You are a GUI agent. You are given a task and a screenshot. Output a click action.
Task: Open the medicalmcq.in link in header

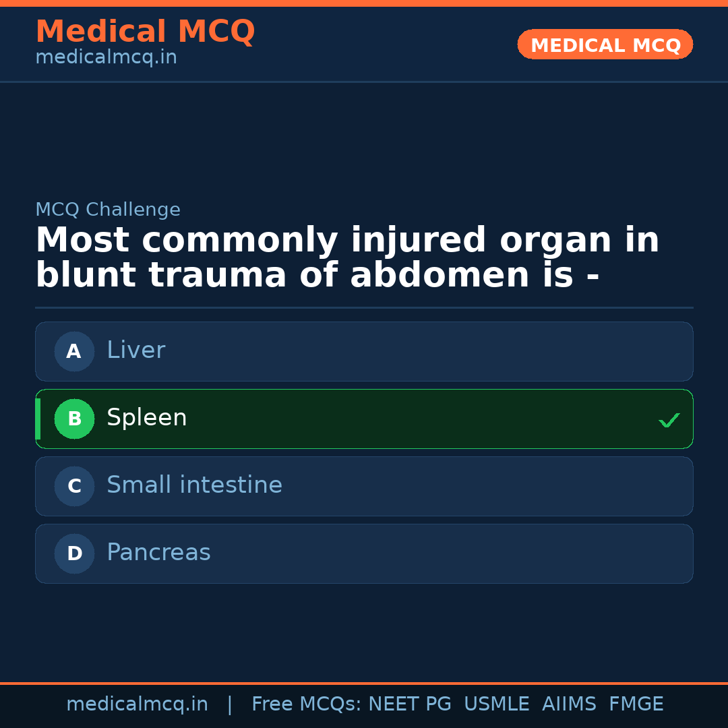(x=105, y=57)
